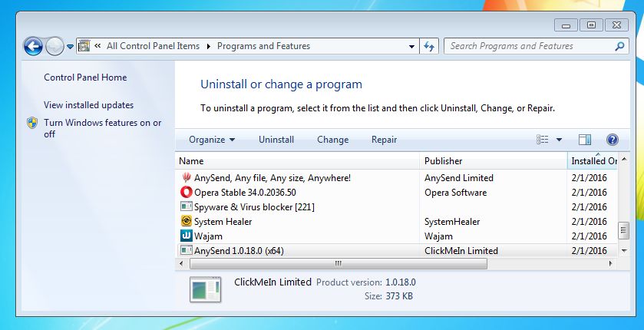Screen dimensions: 644x330
Task: Click the Uninstall toolbar button
Action: (x=276, y=140)
